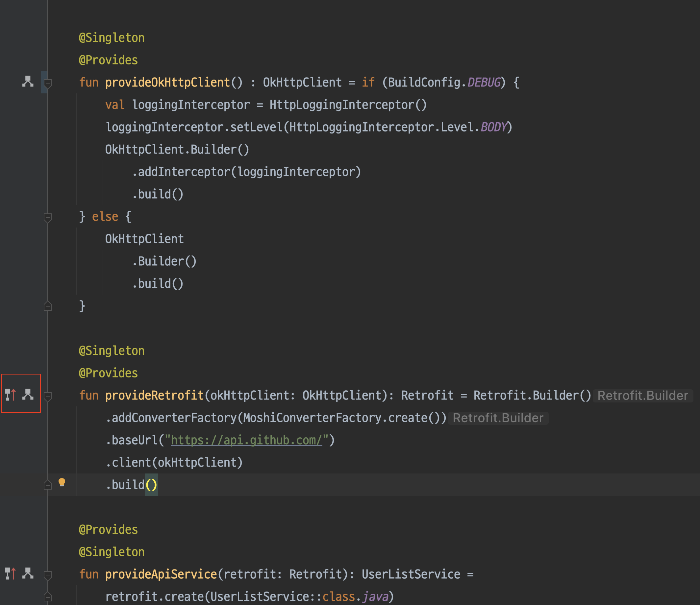Click Dagger navigation icon beside provideOkHttpClient

28,82
